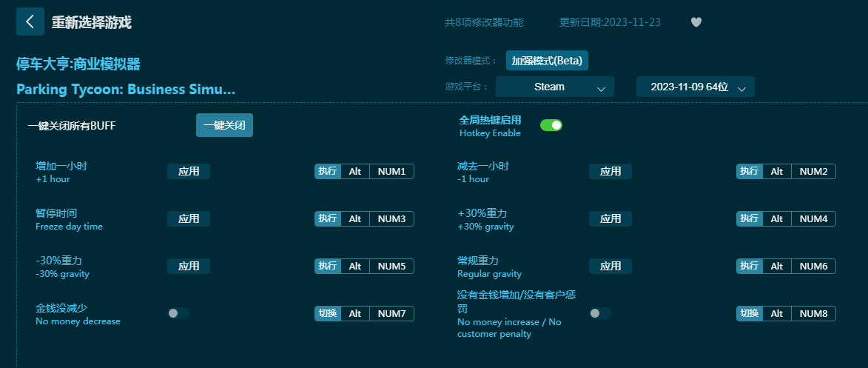The width and height of the screenshot is (868, 368).
Task: Click the heart favorite icon
Action: (696, 22)
